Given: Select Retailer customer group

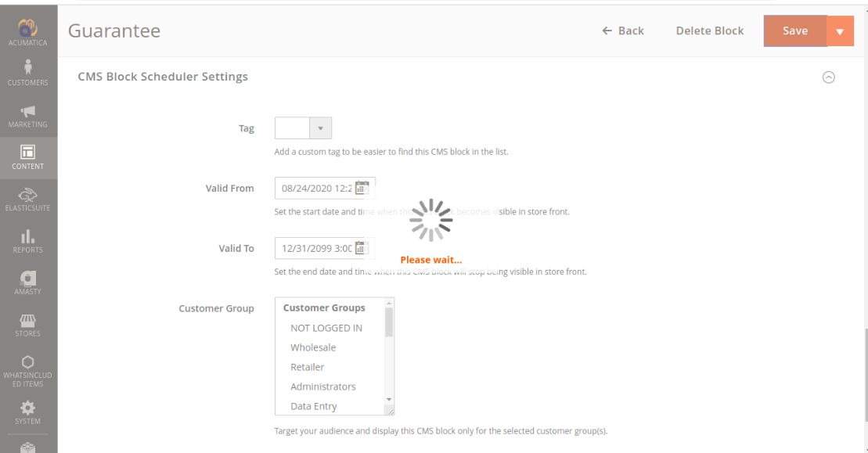Looking at the screenshot, I should pos(308,367).
